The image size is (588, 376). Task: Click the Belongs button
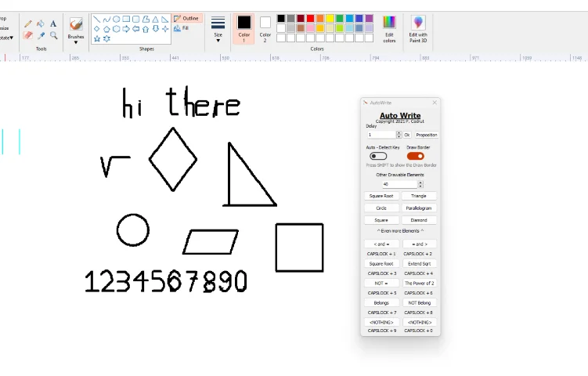[381, 302]
